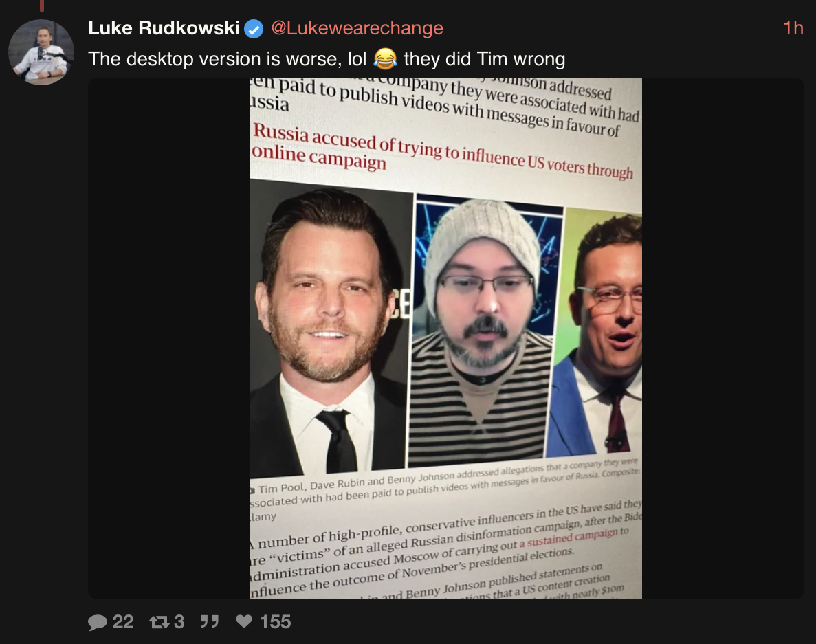Click the Luke Rudkowski display name

[164, 28]
